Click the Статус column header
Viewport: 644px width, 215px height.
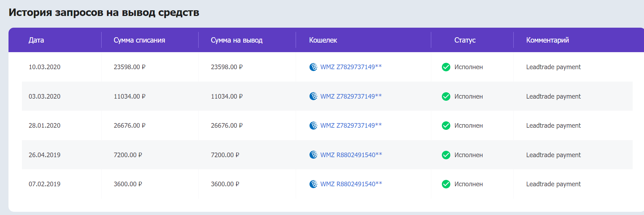[465, 40]
